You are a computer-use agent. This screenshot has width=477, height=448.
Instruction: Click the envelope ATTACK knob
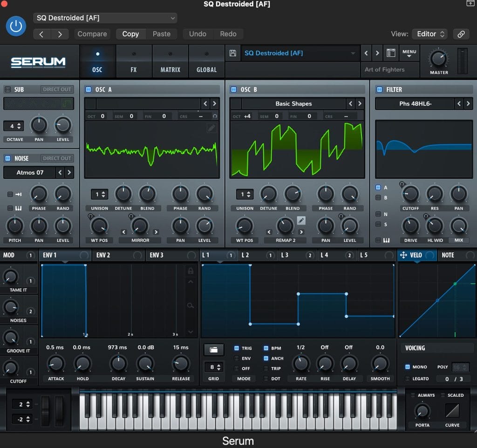(56, 364)
